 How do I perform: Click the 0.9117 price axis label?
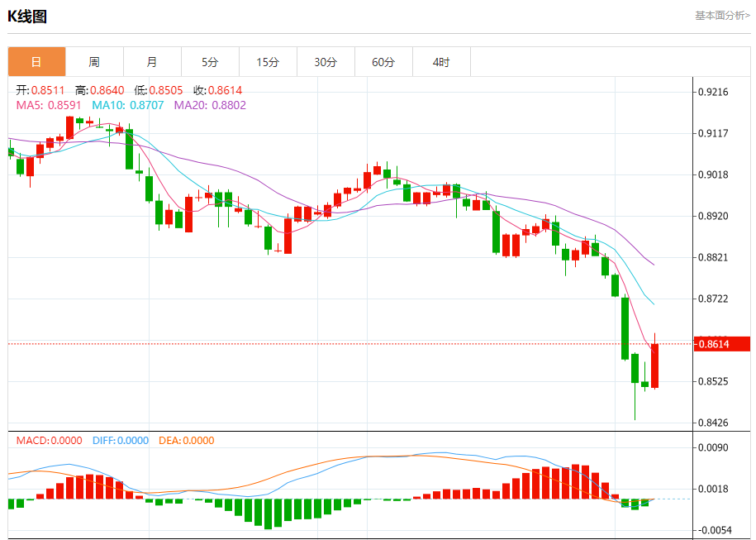click(714, 133)
